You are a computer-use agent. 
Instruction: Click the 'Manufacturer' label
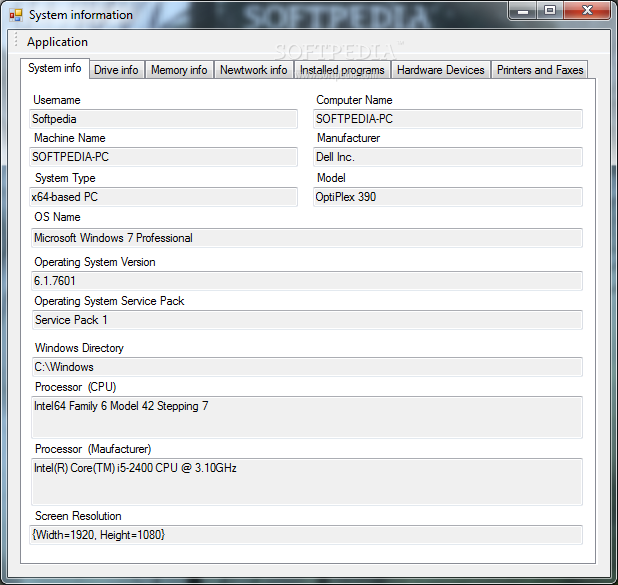coord(348,138)
